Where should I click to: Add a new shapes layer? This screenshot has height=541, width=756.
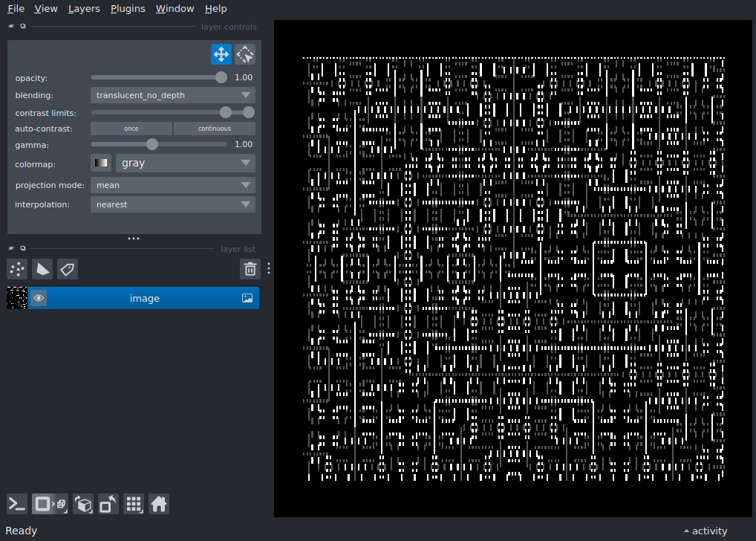click(x=42, y=269)
